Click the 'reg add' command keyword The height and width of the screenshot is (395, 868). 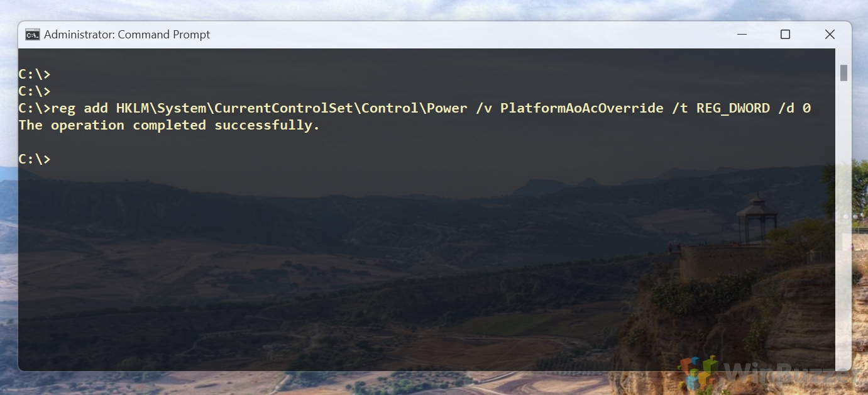tap(79, 108)
